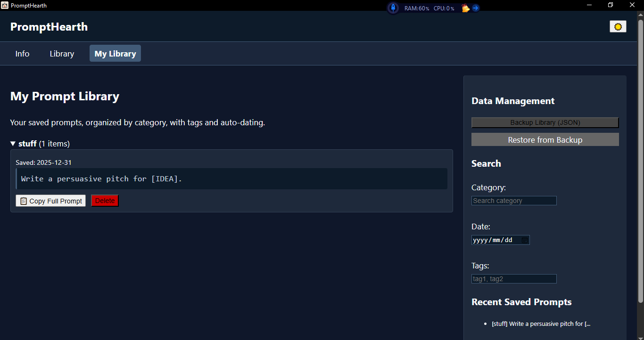Delete the saved persuasive pitch prompt
The height and width of the screenshot is (340, 644).
[x=105, y=201]
